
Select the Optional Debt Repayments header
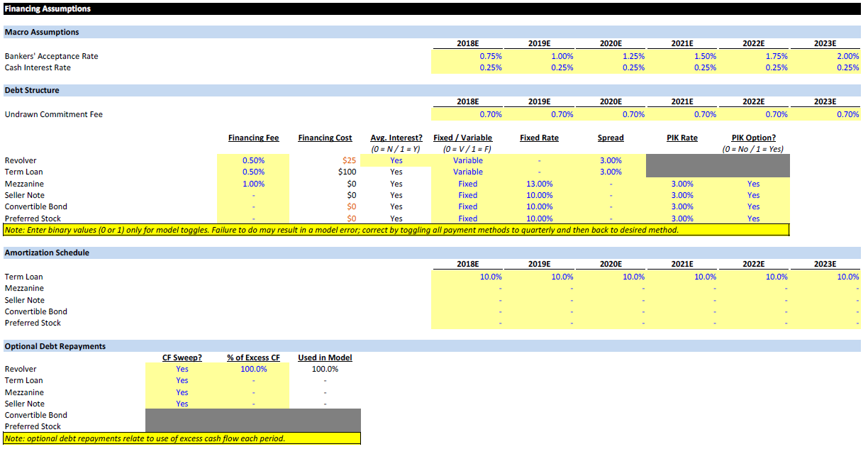point(432,346)
